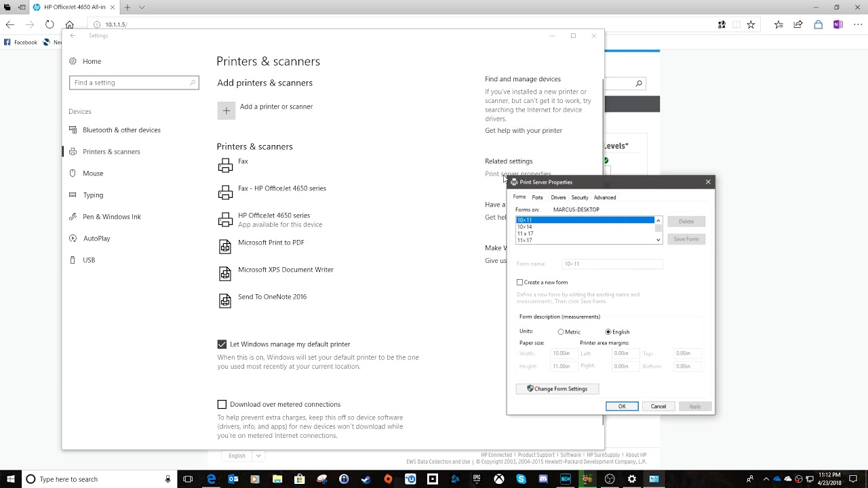Image resolution: width=868 pixels, height=488 pixels.
Task: Open a new Edge tab
Action: coord(127,7)
